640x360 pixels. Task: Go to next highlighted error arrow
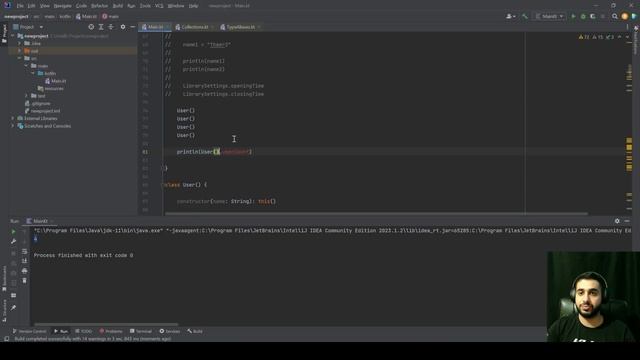pos(627,37)
